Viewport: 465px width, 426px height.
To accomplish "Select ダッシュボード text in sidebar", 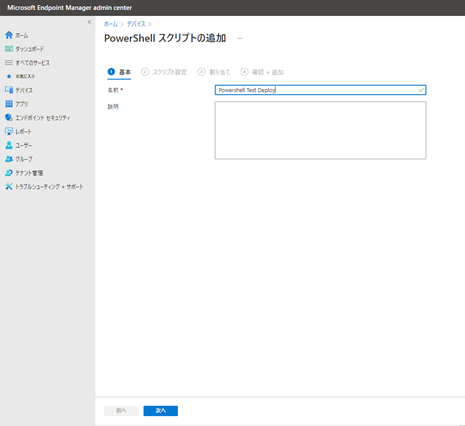I will [30, 49].
